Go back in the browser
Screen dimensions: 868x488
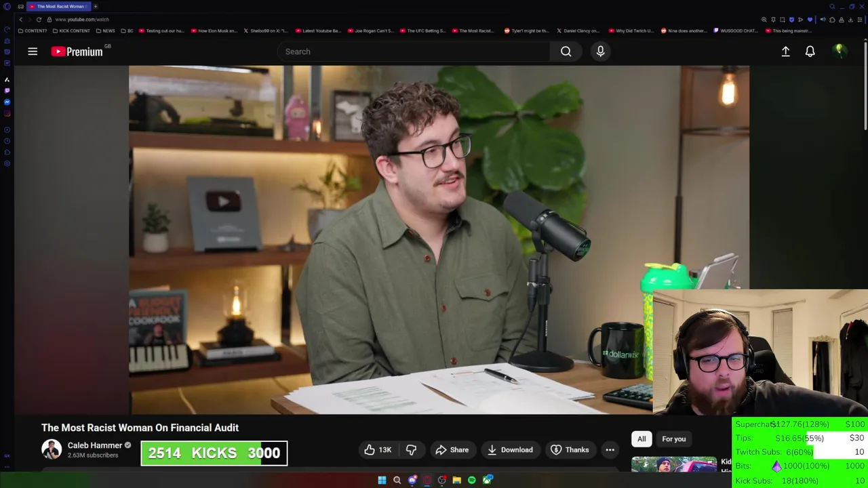(x=20, y=20)
